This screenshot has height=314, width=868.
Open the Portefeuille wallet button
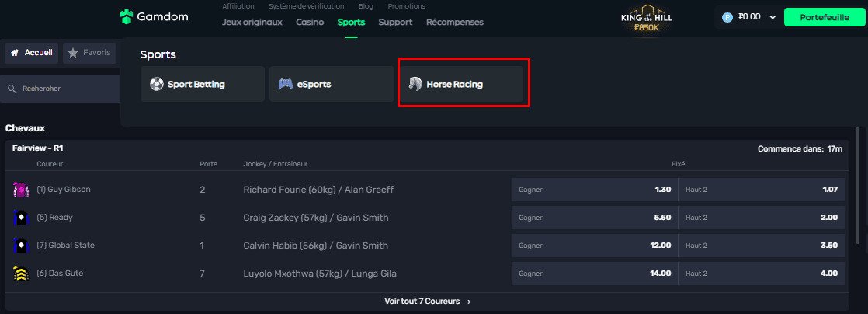coord(823,17)
